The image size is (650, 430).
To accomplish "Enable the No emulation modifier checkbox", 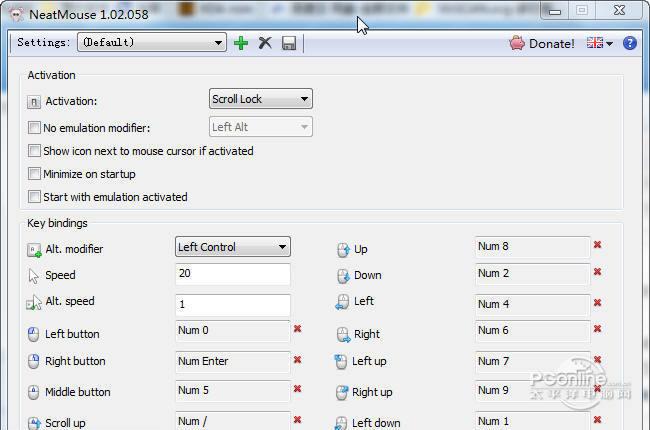I will [34, 127].
